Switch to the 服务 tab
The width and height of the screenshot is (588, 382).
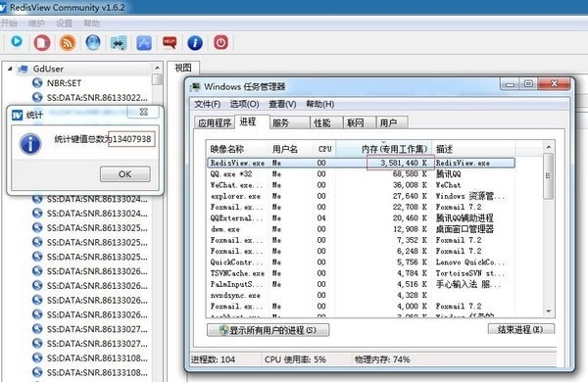pyautogui.click(x=289, y=123)
